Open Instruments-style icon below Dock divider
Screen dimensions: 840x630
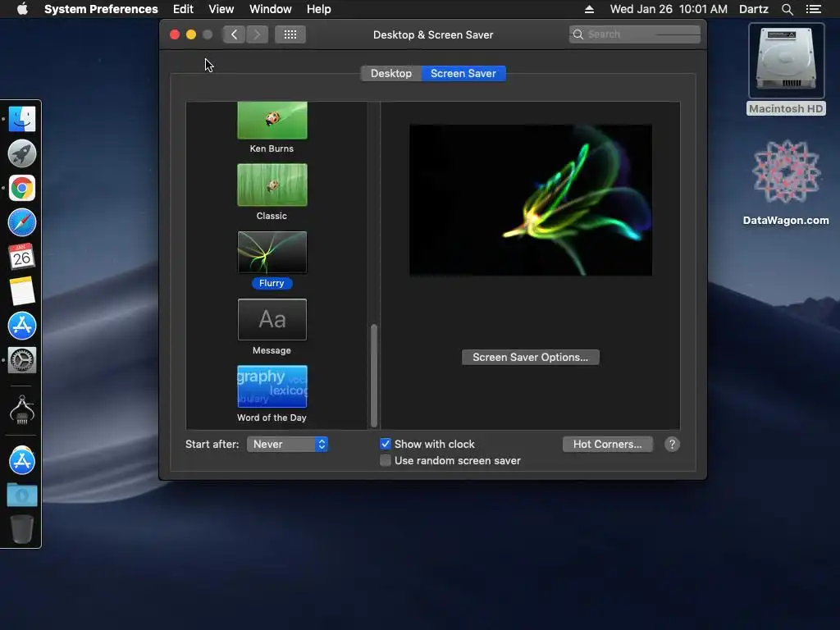[x=22, y=410]
